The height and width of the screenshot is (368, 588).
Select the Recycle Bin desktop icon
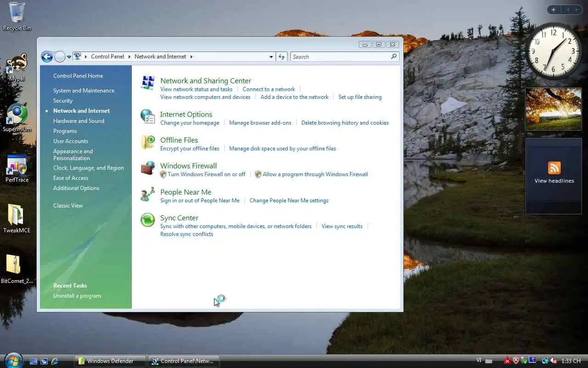[17, 17]
